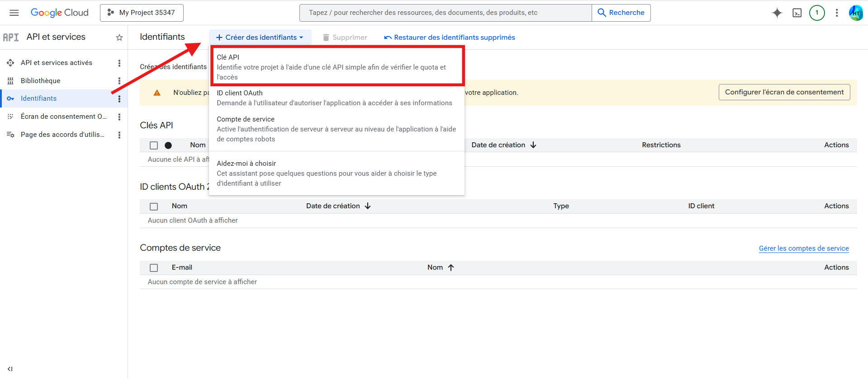Open notifications badge showing 1
The width and height of the screenshot is (868, 379).
817,13
